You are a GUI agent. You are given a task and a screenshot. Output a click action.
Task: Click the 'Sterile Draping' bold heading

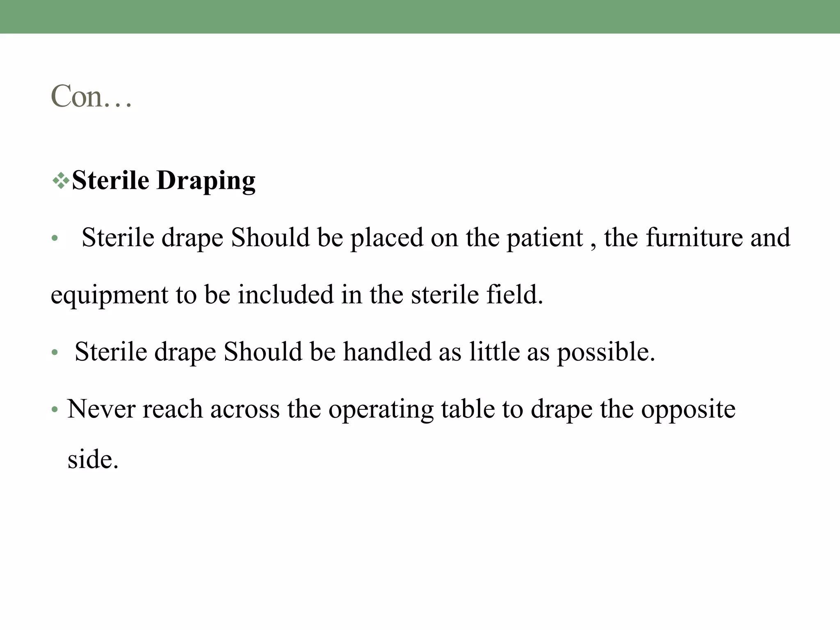click(x=164, y=180)
